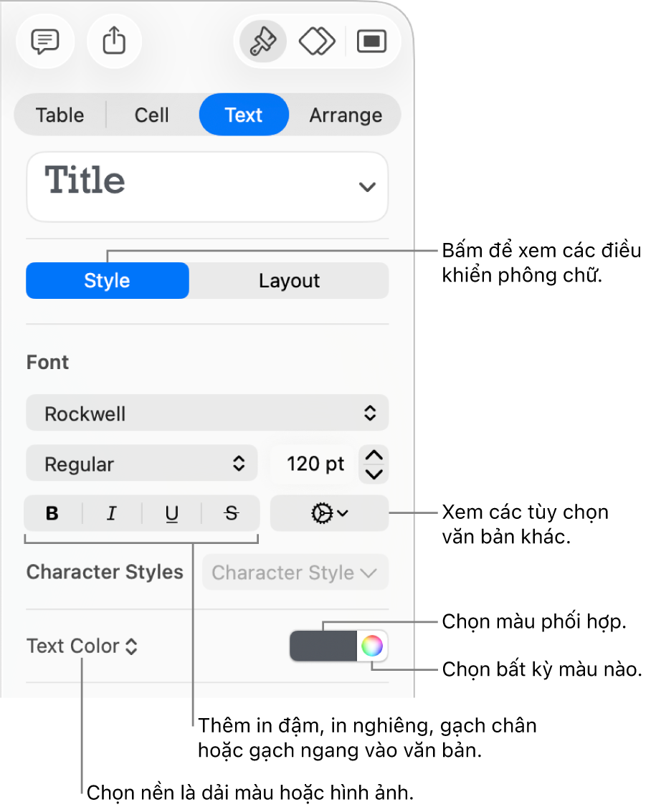This screenshot has width=656, height=812.
Task: Click the Document sidebar icon
Action: 371,42
